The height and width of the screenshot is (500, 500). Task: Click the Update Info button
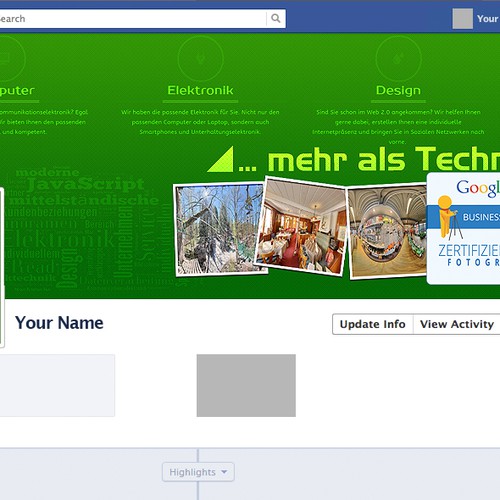[373, 324]
